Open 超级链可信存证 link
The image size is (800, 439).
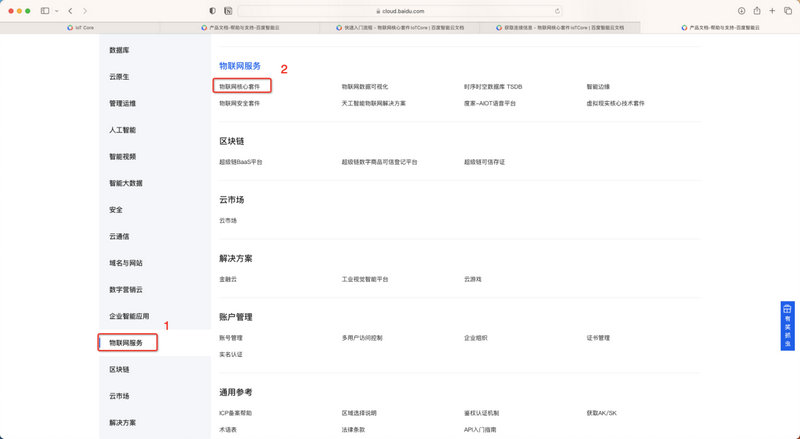pyautogui.click(x=484, y=162)
